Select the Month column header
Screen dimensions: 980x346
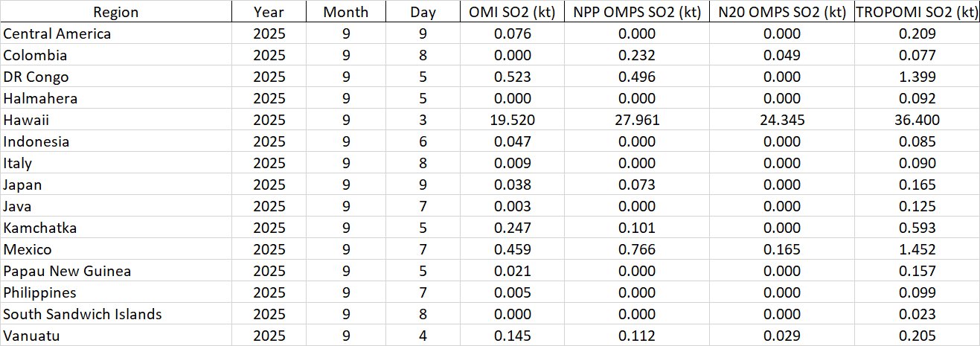345,12
